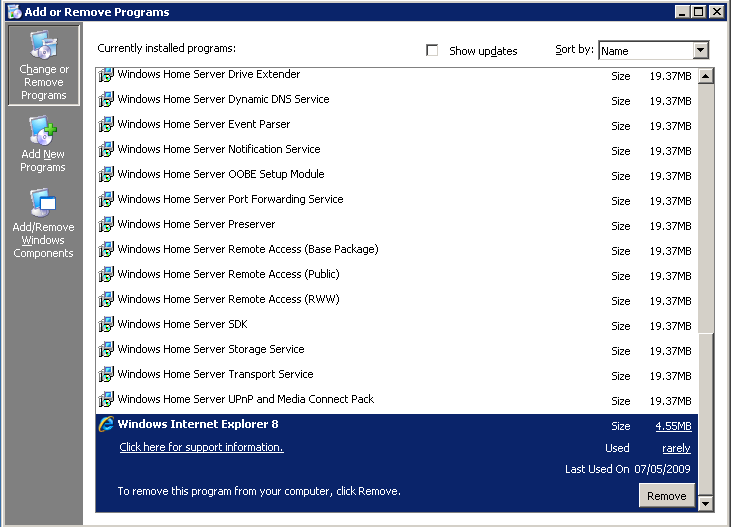This screenshot has height=527, width=731.
Task: Open 'Click here for support information' link
Action: 201,447
